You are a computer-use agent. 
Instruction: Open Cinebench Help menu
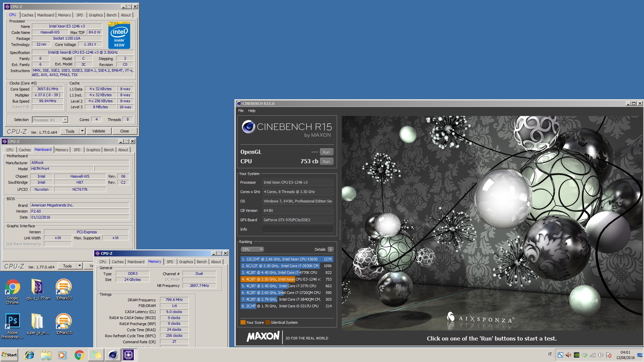pyautogui.click(x=252, y=111)
